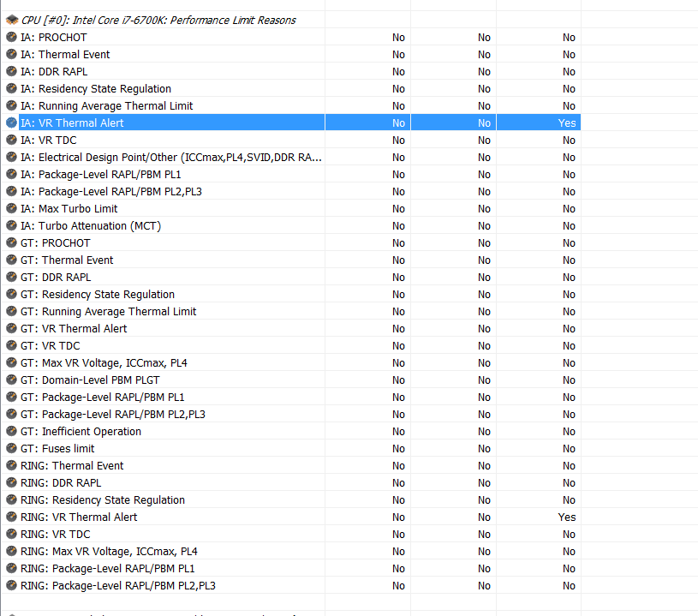The image size is (698, 616).
Task: Select the IA: Thermal Event label
Action: [65, 55]
